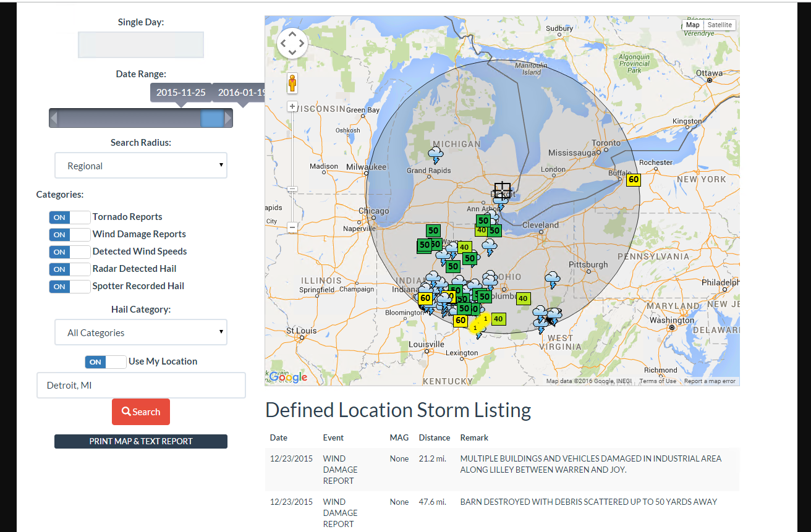The width and height of the screenshot is (811, 532).
Task: Select the Map view tab
Action: (x=692, y=25)
